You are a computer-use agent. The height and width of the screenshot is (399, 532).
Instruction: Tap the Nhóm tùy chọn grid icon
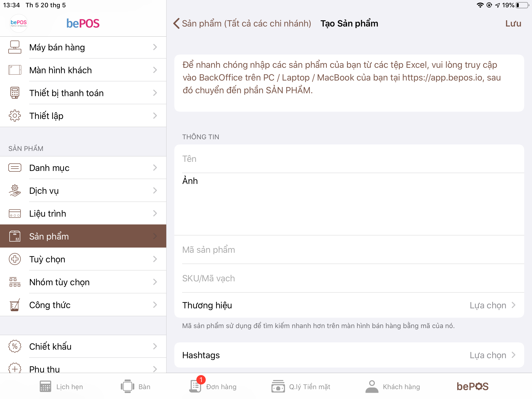(x=15, y=282)
